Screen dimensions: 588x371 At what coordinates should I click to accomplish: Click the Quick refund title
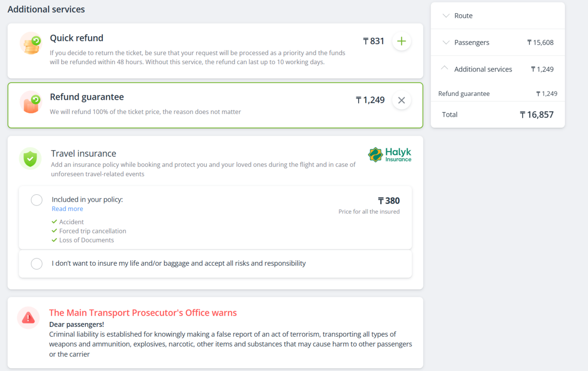click(x=76, y=38)
